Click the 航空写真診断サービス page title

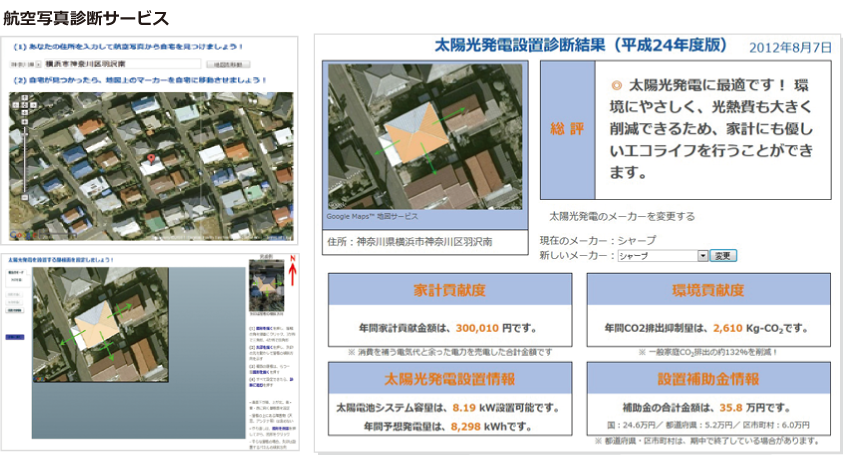click(x=86, y=18)
